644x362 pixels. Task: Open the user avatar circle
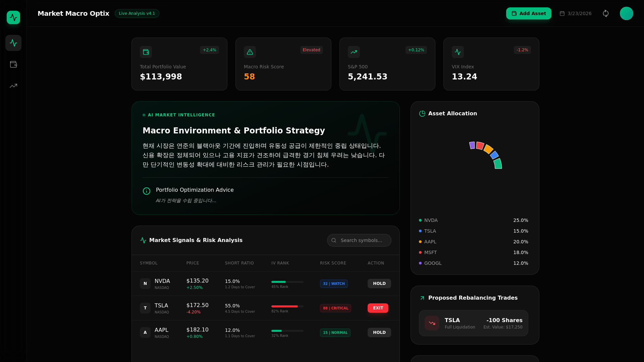pyautogui.click(x=627, y=13)
